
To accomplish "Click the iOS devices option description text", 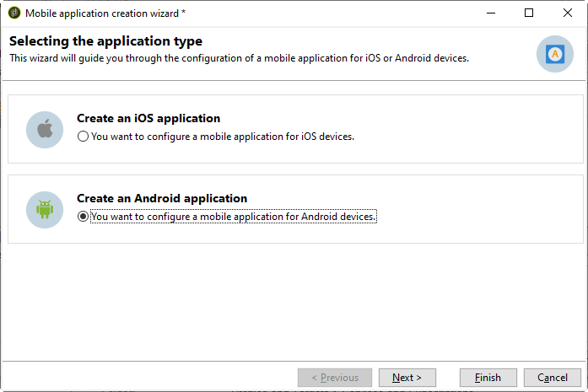I will [x=223, y=137].
